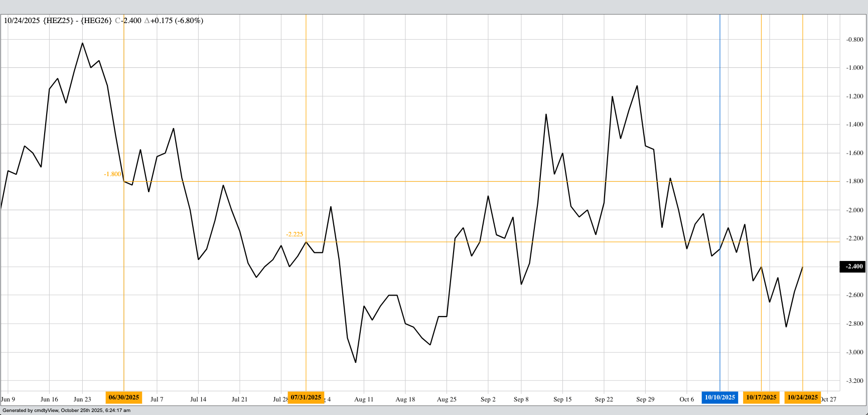Viewport: 868px width, 415px height.
Task: Click the orange -2.225 level label
Action: tap(295, 234)
